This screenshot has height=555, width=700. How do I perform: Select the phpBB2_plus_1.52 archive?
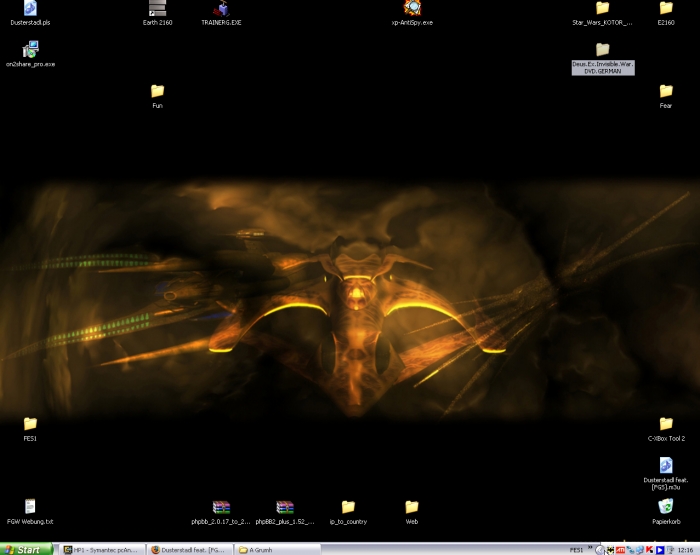tap(285, 512)
